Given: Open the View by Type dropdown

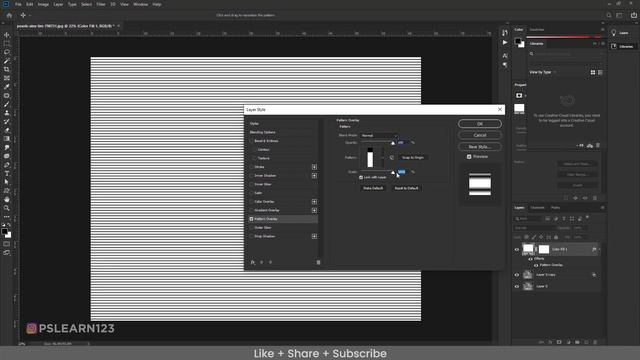Looking at the screenshot, I should [x=543, y=72].
